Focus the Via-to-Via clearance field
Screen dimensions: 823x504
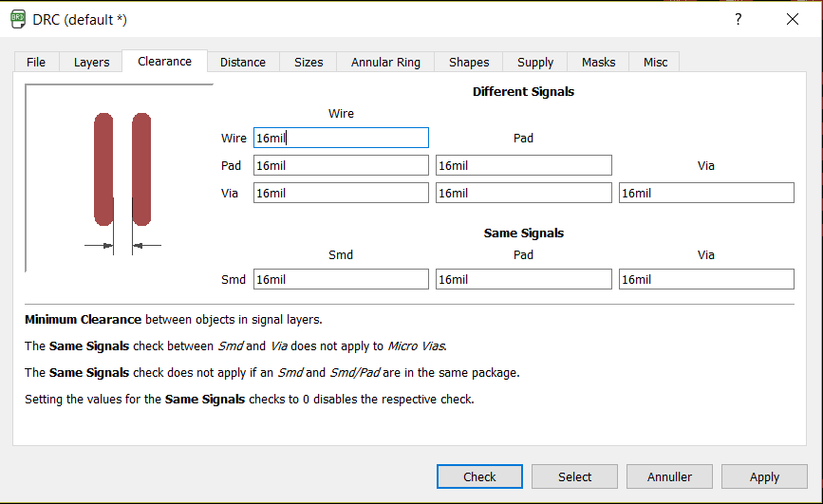point(706,193)
